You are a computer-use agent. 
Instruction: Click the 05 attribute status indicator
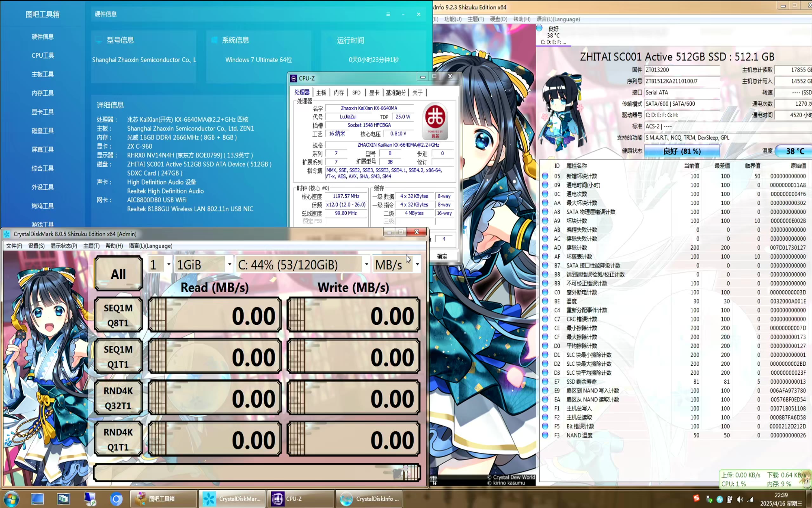click(x=545, y=176)
